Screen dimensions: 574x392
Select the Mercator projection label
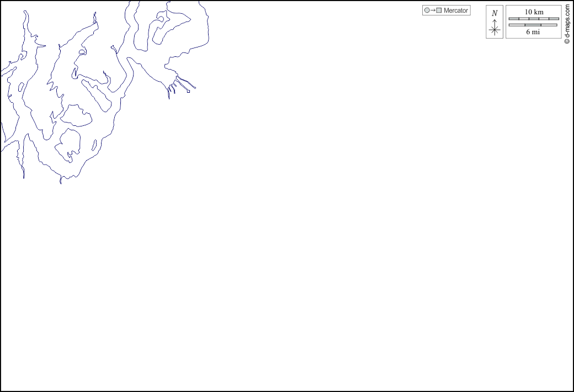456,10
